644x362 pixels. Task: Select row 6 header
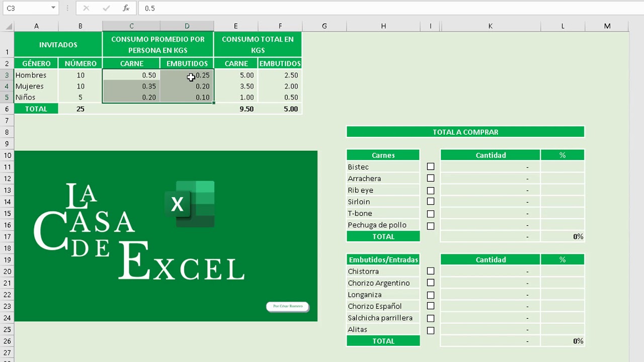pyautogui.click(x=7, y=109)
